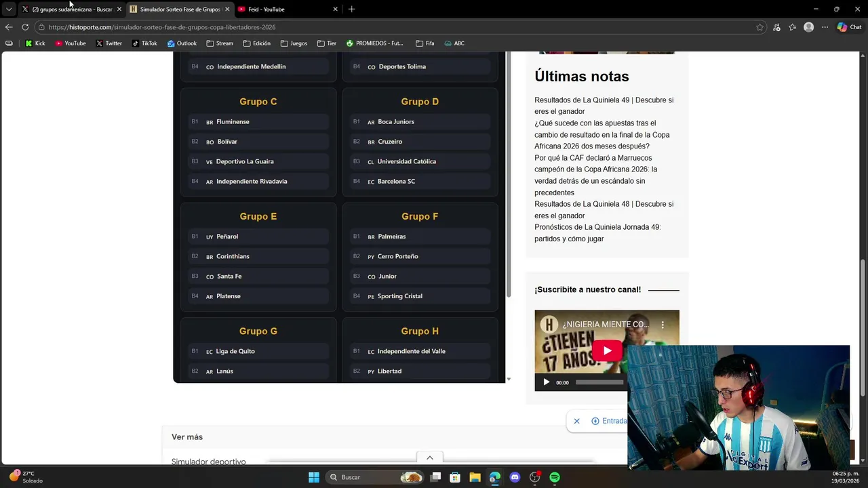Add page to favorites with star icon
Screen dimensions: 868x488
pos(759,27)
